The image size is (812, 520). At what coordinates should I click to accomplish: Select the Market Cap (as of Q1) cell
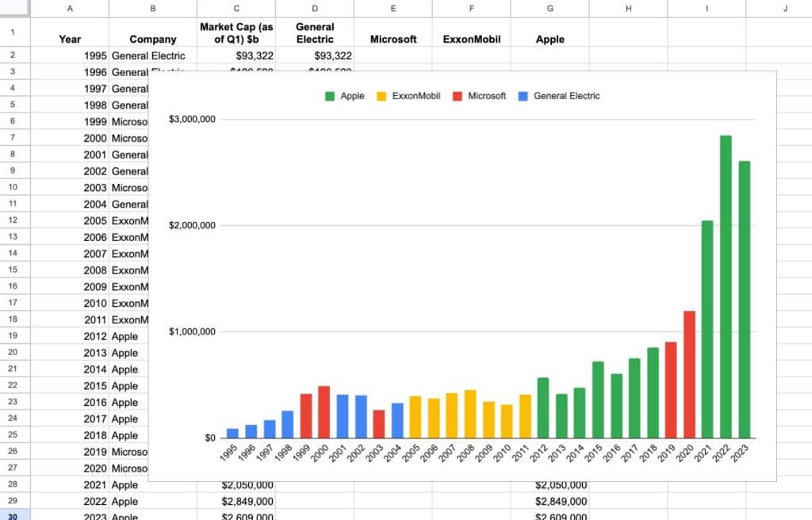pos(236,33)
